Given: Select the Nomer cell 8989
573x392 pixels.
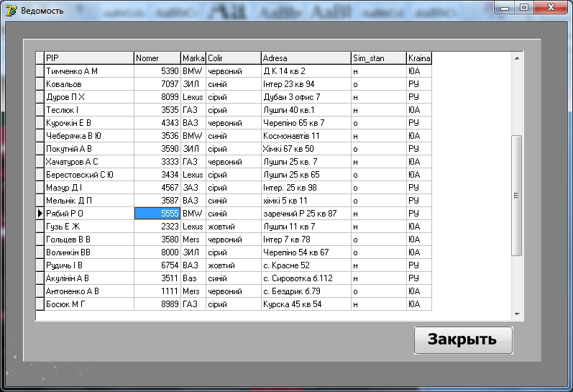Looking at the screenshot, I should click(157, 304).
